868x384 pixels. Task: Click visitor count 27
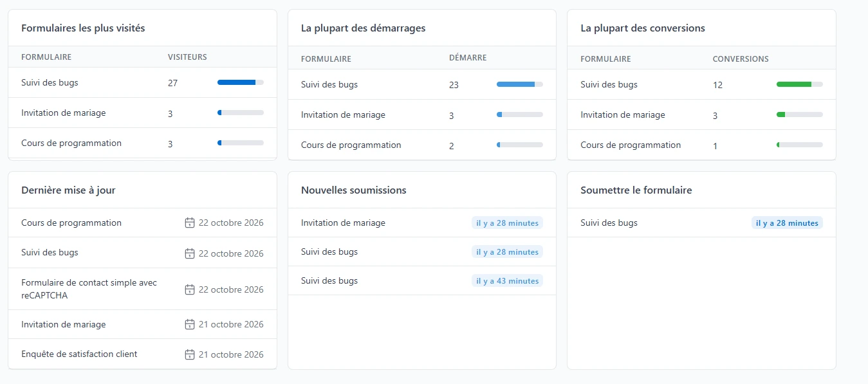[x=172, y=83]
